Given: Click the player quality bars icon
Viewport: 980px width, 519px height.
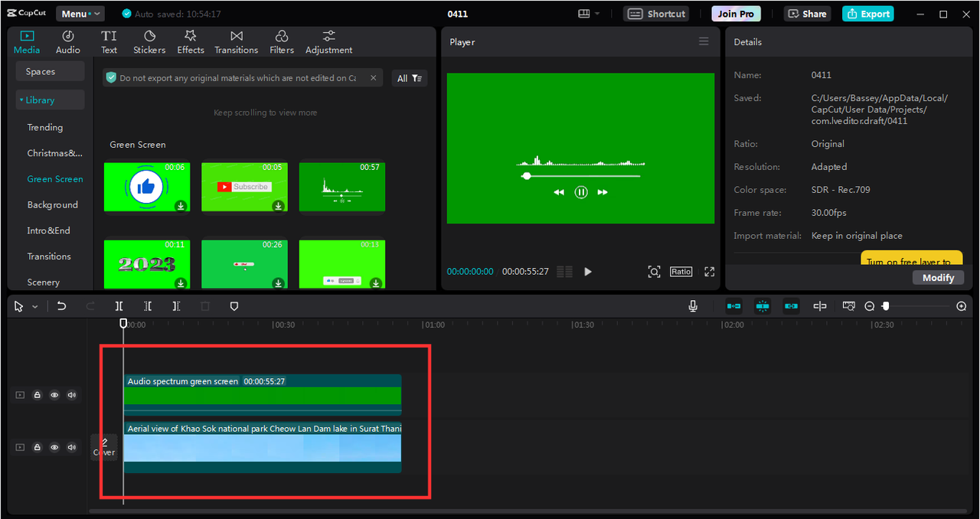Looking at the screenshot, I should [x=565, y=272].
